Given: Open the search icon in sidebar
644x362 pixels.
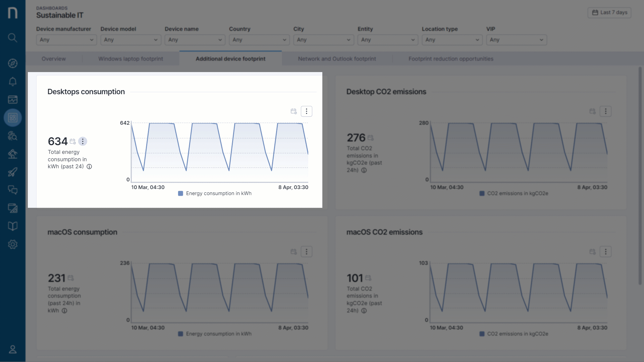Looking at the screenshot, I should pos(12,38).
